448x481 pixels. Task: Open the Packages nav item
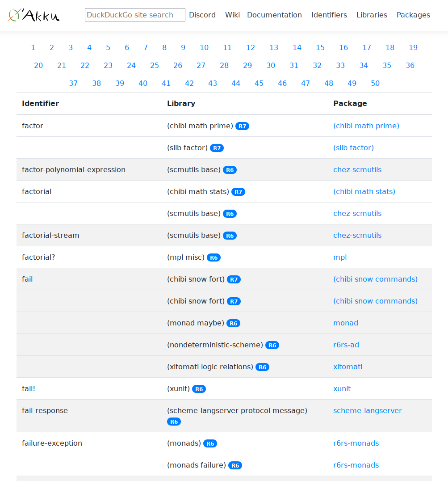413,15
